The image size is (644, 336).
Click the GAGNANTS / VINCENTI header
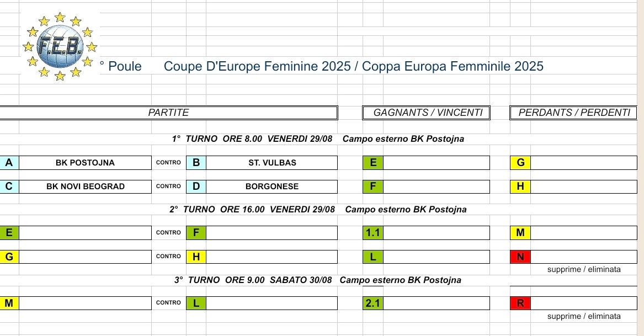coord(427,113)
